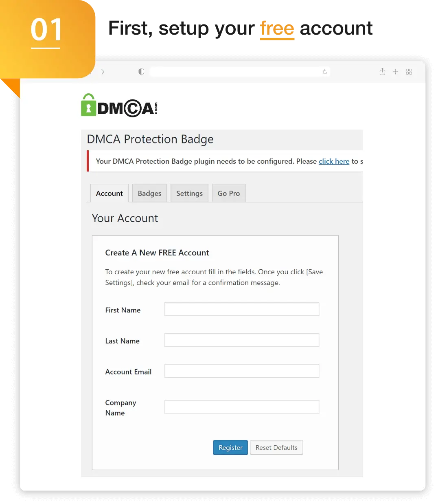The width and height of the screenshot is (438, 504).
Task: Focus the First Name field
Action: click(242, 309)
